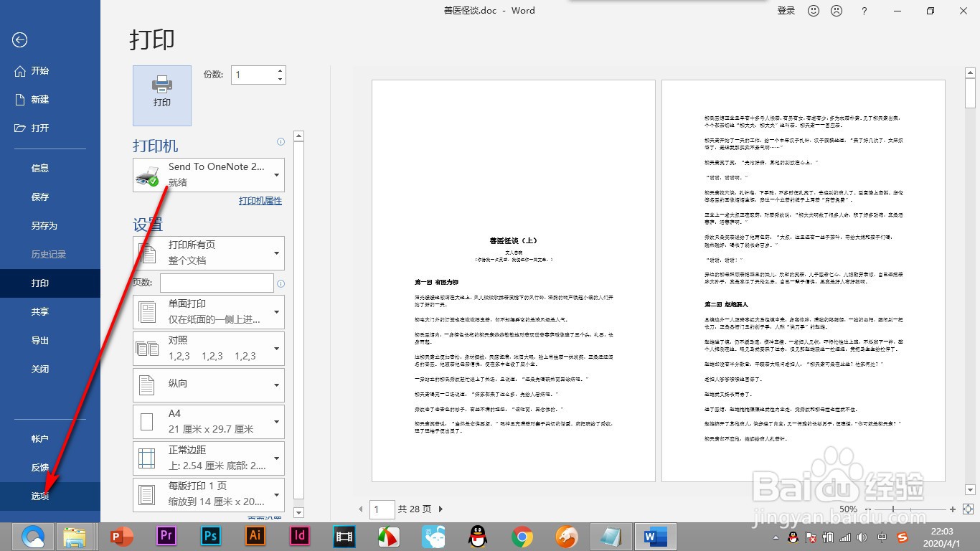
Task: Zoom in on the print preview
Action: coord(953,509)
